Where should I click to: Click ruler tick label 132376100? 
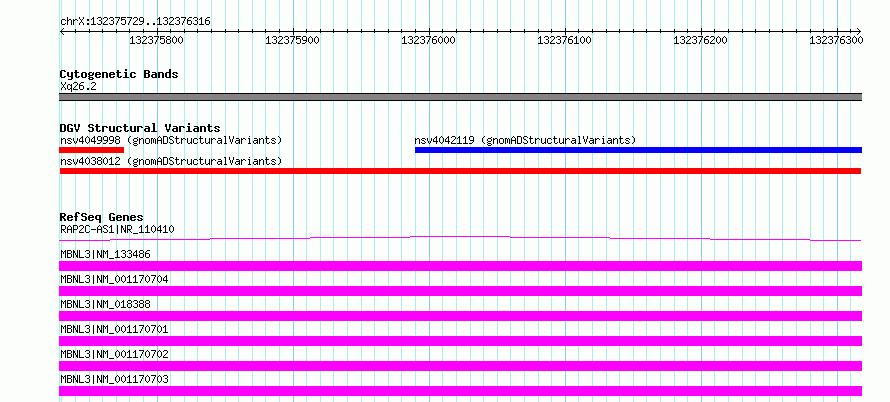(564, 40)
